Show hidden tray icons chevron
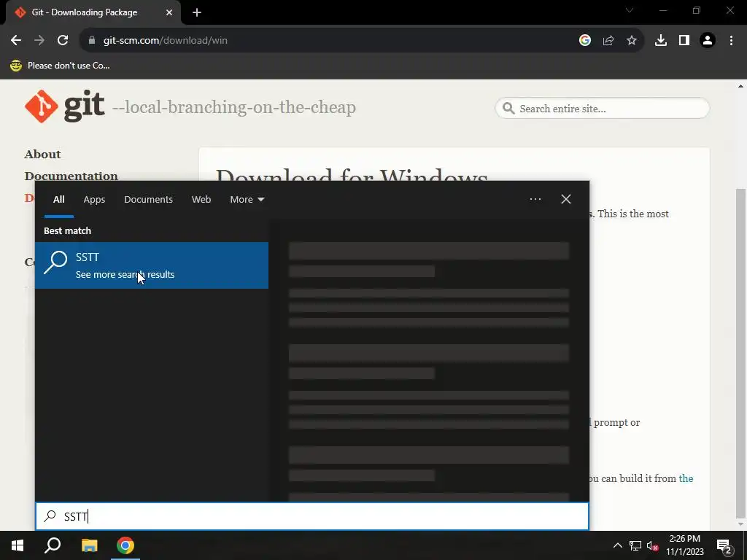The width and height of the screenshot is (747, 560). coord(617,545)
